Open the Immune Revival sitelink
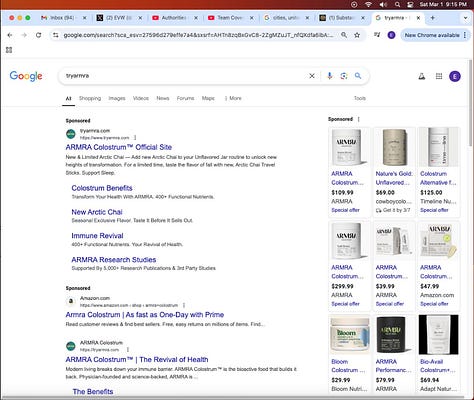 pos(97,236)
